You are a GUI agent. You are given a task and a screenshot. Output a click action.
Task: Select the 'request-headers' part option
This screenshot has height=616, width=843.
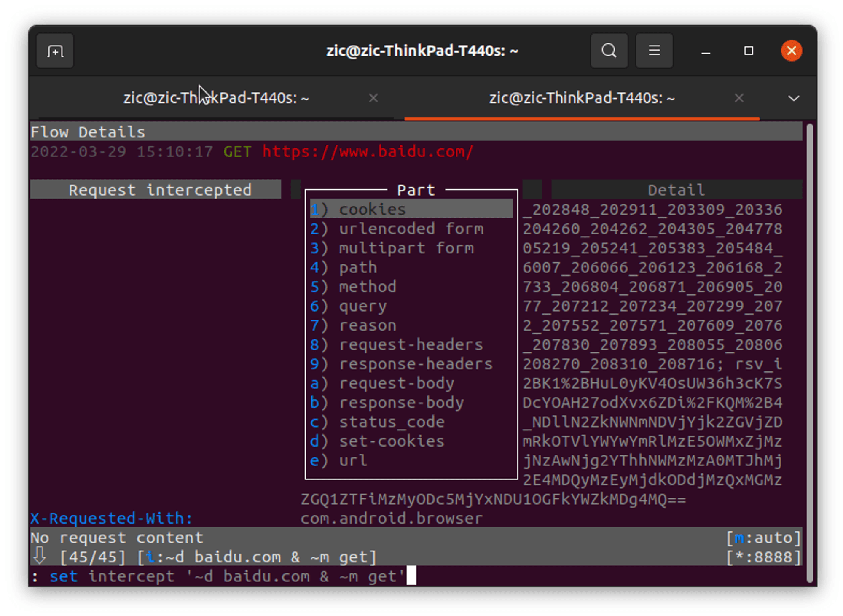coord(411,344)
